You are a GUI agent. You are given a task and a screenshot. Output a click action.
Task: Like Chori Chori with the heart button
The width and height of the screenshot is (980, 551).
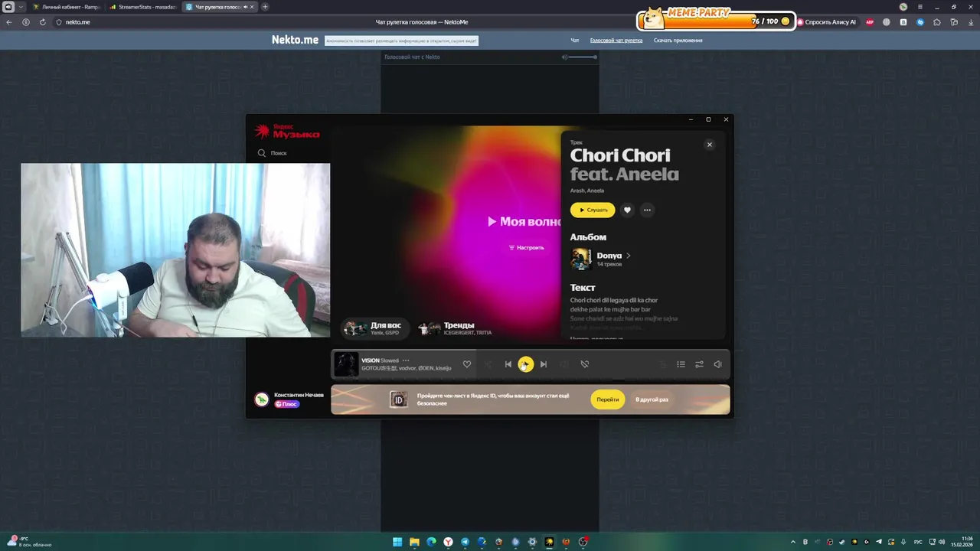coord(627,210)
